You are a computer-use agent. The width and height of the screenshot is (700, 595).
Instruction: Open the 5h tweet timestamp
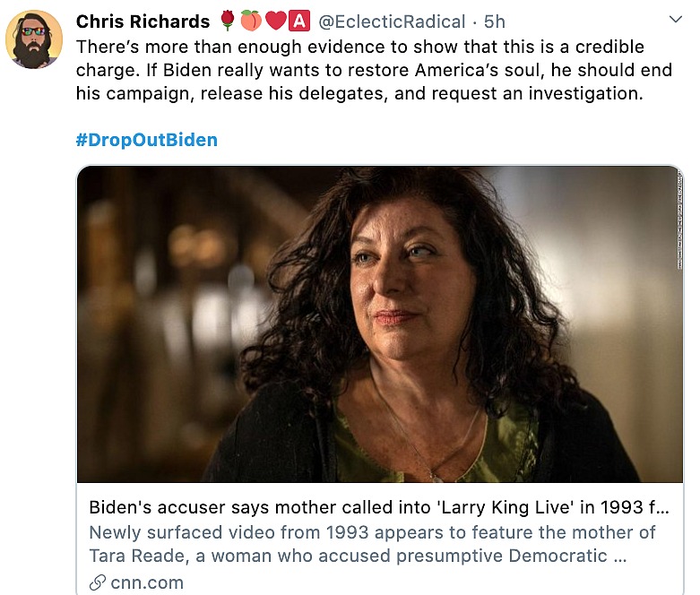495,22
